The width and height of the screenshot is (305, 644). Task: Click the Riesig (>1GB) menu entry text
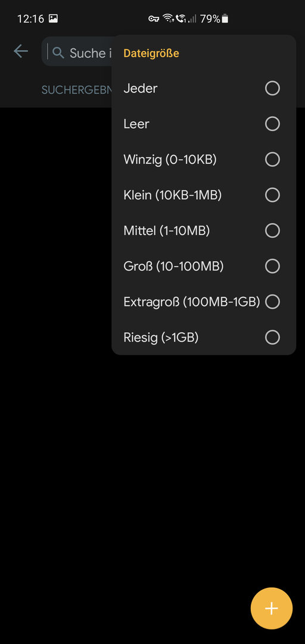(x=161, y=338)
